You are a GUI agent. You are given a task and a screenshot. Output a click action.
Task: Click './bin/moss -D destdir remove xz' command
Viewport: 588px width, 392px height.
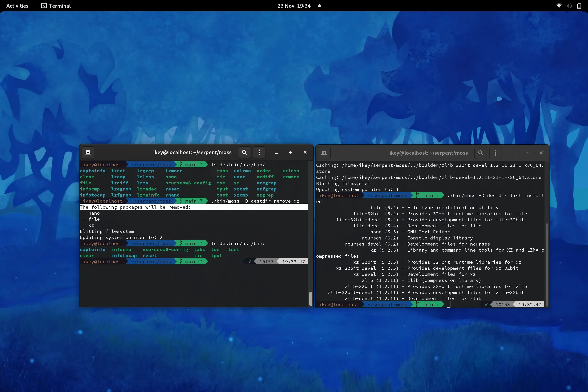(255, 201)
